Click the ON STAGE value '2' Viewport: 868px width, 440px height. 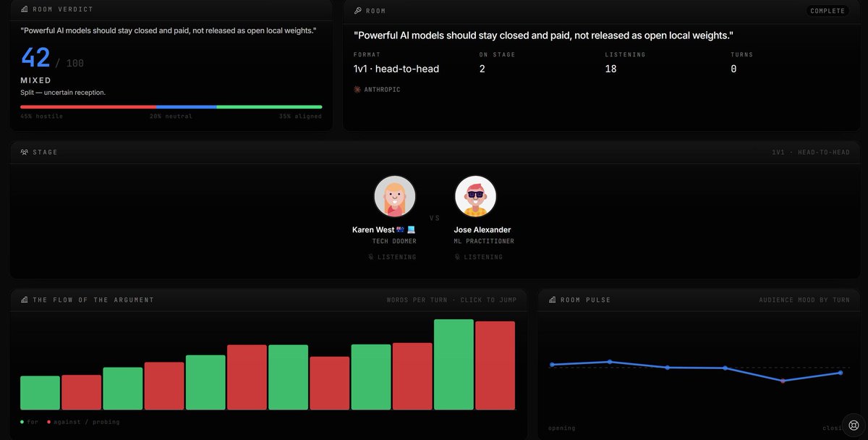click(x=482, y=69)
